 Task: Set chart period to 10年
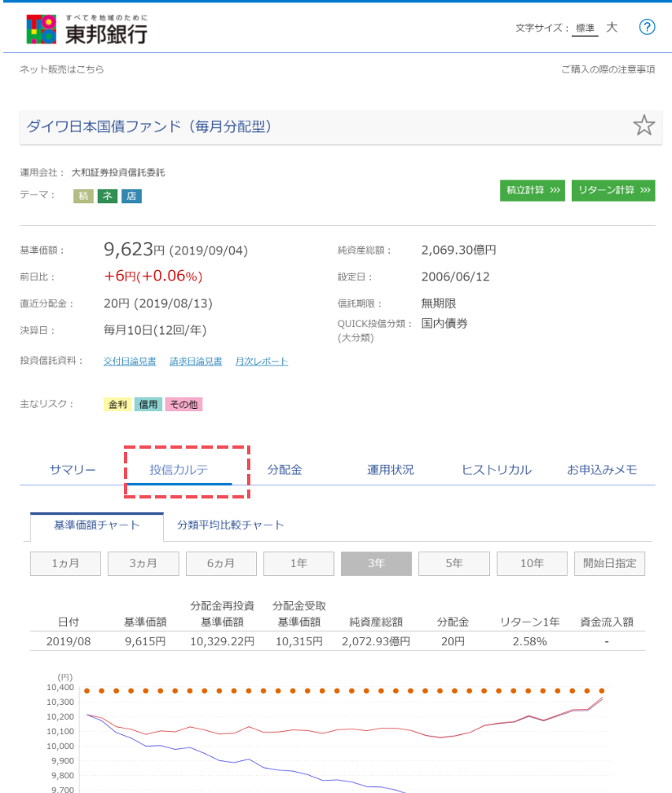(532, 564)
